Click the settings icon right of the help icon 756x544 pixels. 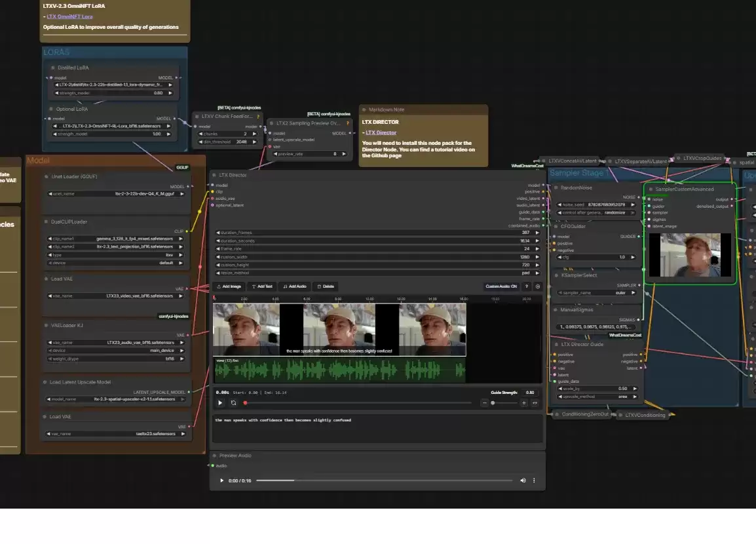pos(538,286)
